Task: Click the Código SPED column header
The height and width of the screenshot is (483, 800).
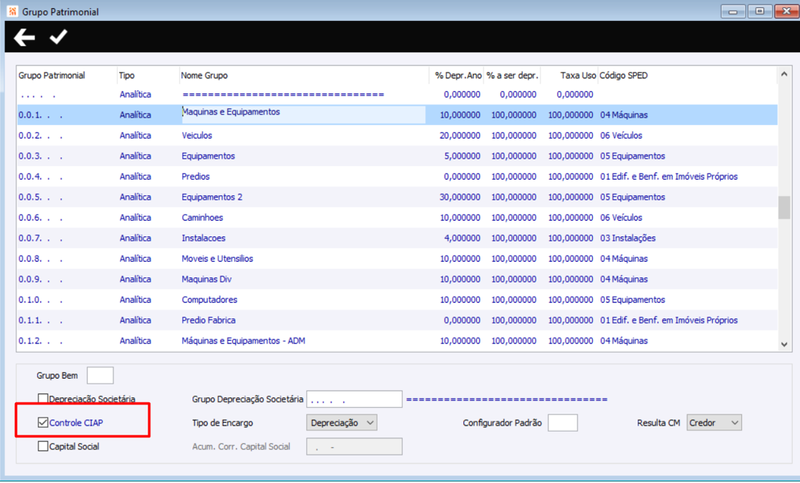Action: (x=623, y=75)
